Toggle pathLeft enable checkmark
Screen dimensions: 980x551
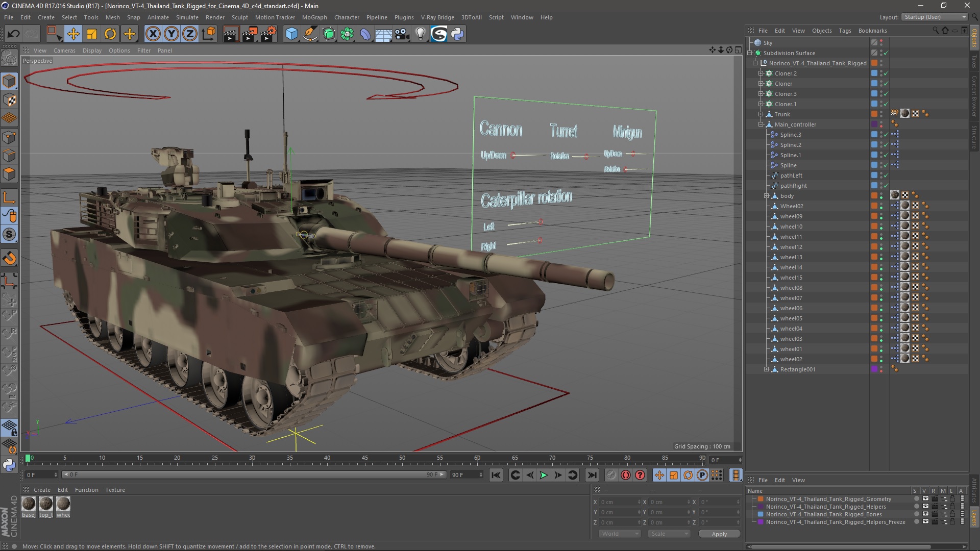pos(886,176)
